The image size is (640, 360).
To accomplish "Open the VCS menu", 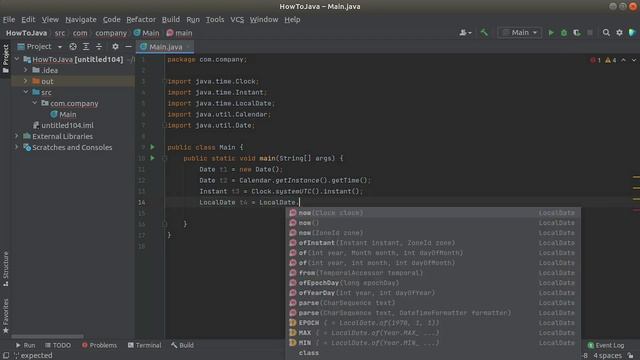I will 237,20.
